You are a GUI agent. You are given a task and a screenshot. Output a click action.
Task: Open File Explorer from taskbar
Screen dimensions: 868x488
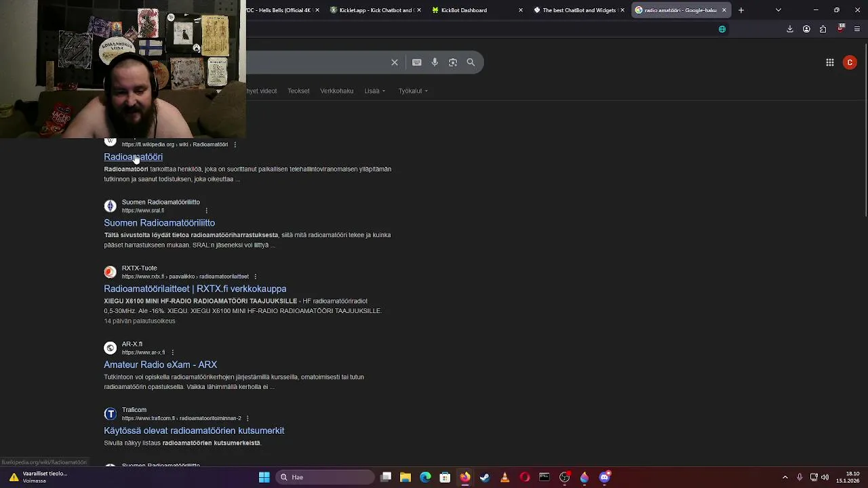click(405, 477)
